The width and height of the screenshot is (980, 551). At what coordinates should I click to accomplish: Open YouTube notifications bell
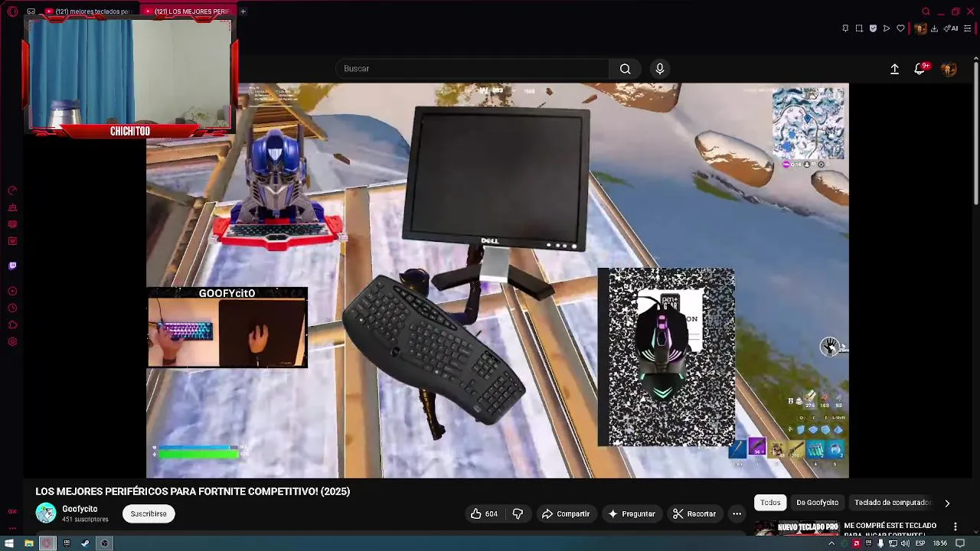point(920,69)
